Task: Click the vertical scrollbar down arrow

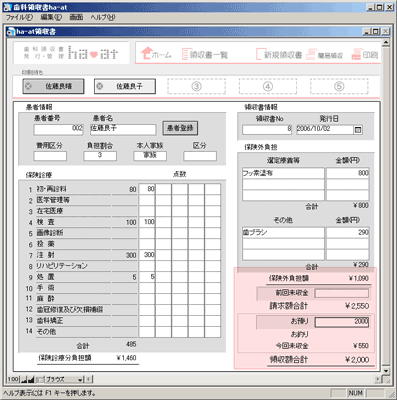Action: pos(386,370)
